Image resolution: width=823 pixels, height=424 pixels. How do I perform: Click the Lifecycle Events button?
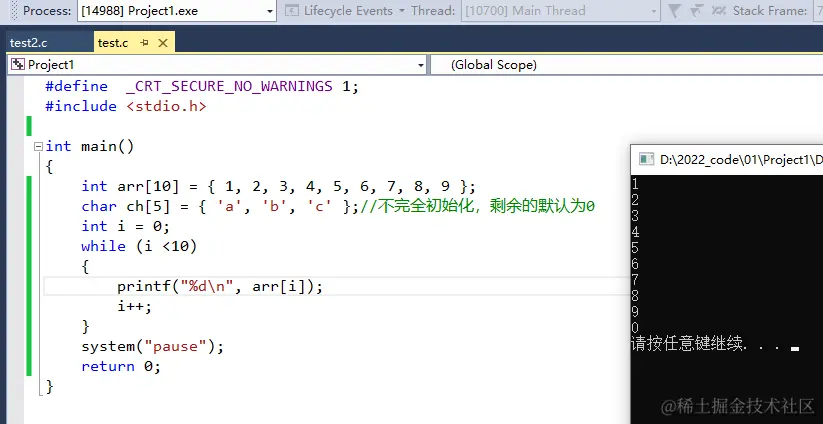coord(341,10)
